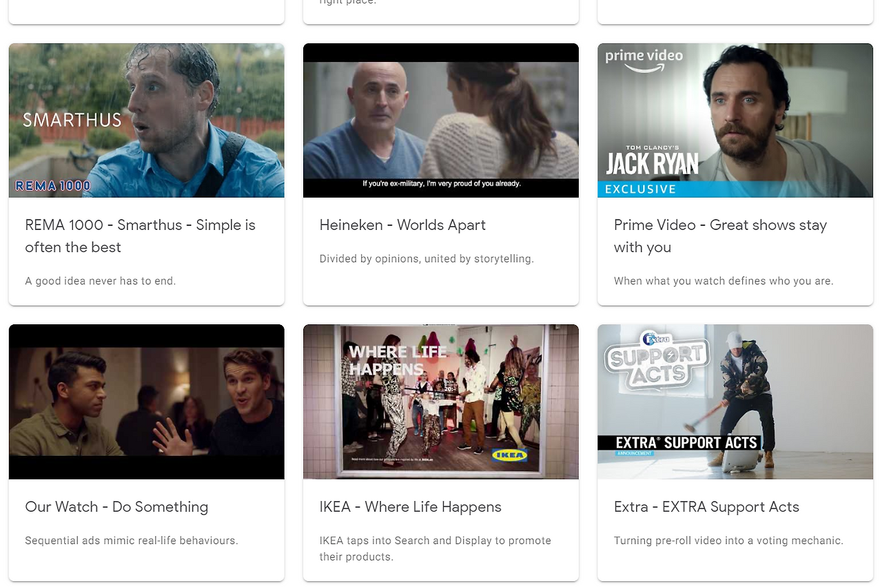Click the Jack Ryan Exclusive thumbnail
This screenshot has width=882, height=588.
tap(735, 120)
